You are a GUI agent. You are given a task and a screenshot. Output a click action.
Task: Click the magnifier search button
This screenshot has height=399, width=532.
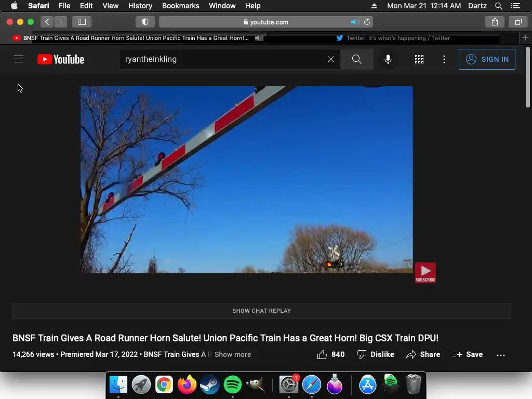(x=356, y=59)
